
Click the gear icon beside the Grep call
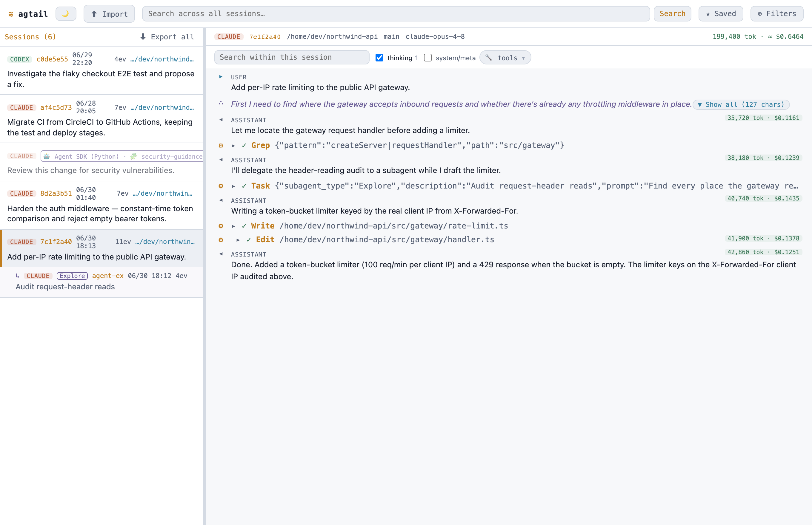coord(221,146)
